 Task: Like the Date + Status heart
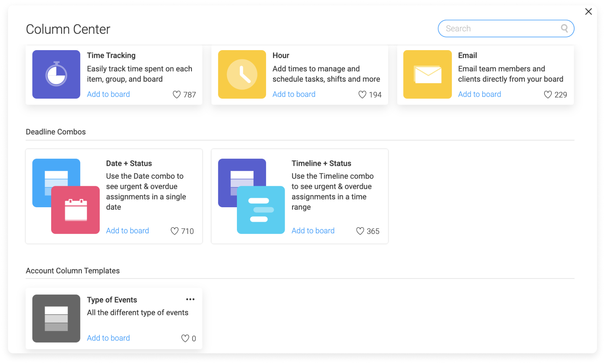pyautogui.click(x=174, y=231)
